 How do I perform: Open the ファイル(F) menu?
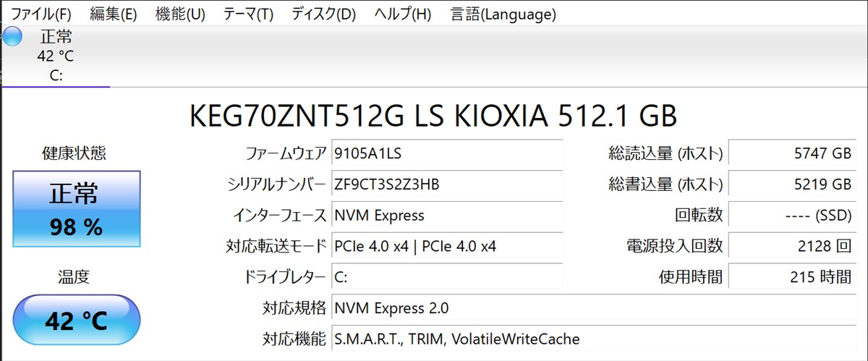42,14
